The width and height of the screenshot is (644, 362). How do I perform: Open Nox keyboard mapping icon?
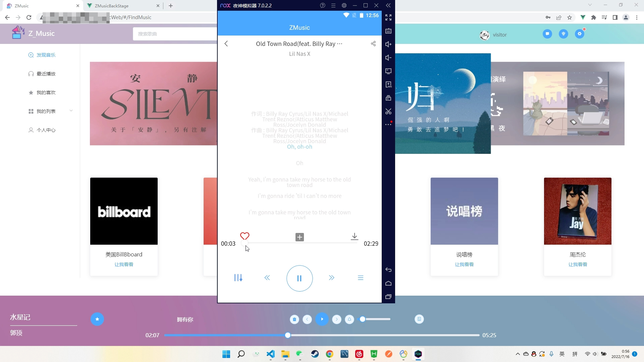(388, 31)
